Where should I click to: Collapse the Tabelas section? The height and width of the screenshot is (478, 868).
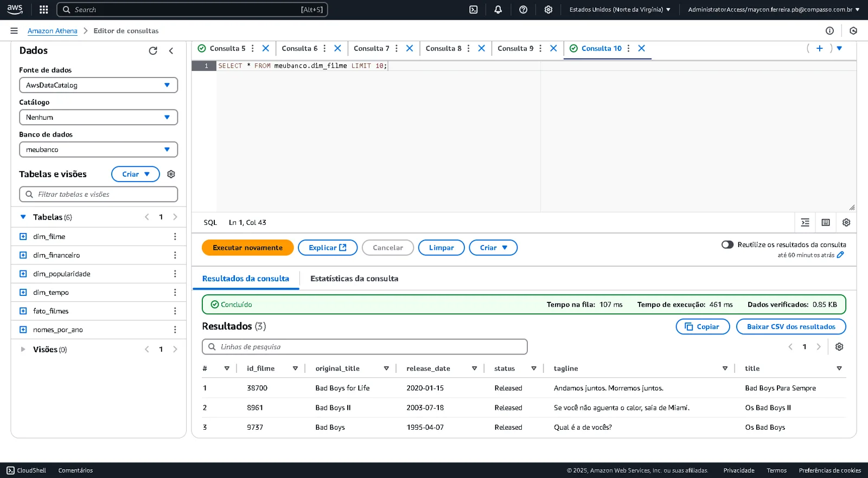point(23,217)
